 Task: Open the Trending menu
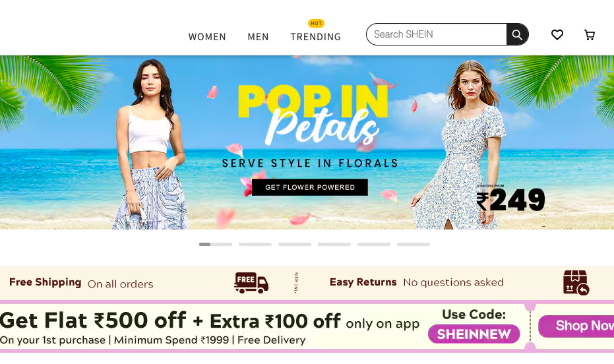click(x=315, y=37)
